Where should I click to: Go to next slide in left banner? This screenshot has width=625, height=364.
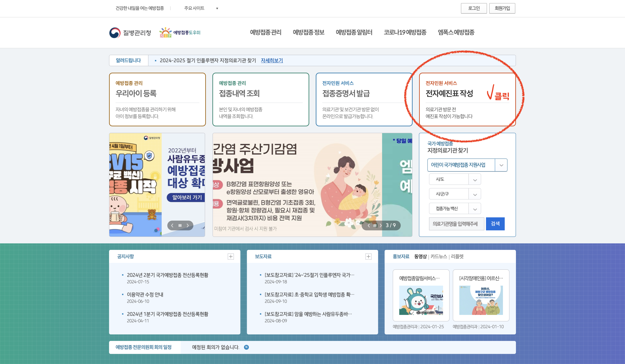tap(188, 225)
